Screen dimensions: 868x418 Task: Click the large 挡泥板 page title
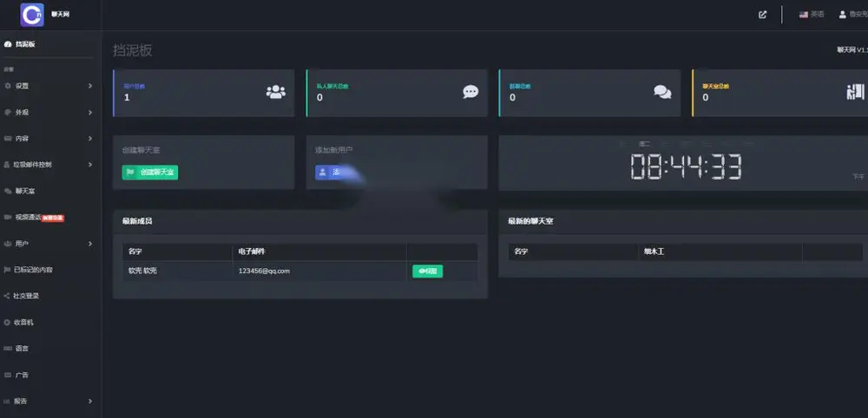[133, 50]
